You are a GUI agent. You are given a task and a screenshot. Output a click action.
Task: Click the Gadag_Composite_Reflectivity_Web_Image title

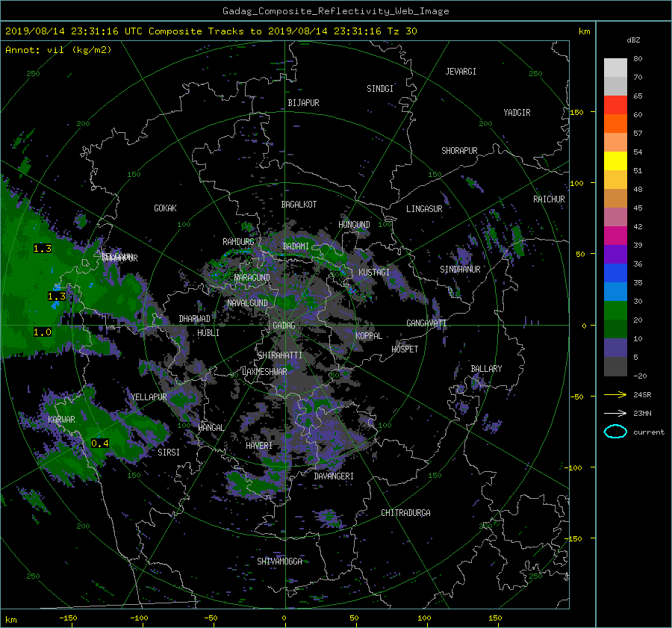coord(335,11)
